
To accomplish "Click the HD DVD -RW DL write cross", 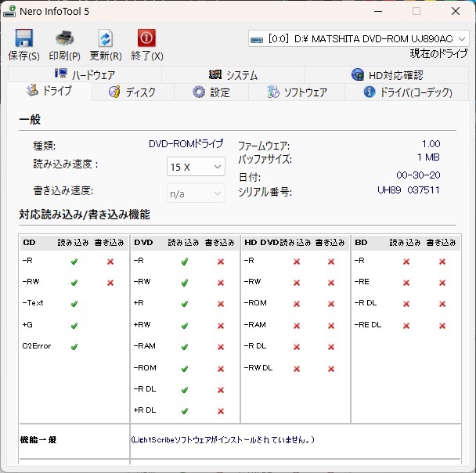I will click(x=331, y=369).
